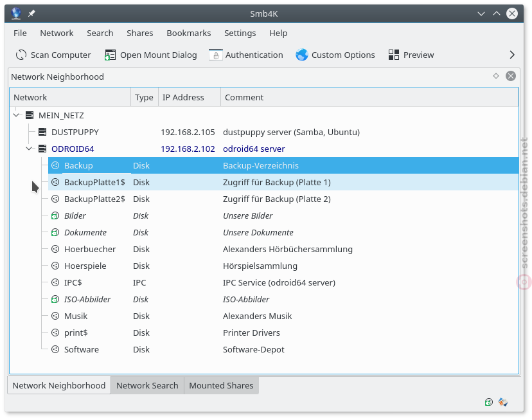Viewport: 532px width, 420px height.
Task: Open the Network menu
Action: 57,33
